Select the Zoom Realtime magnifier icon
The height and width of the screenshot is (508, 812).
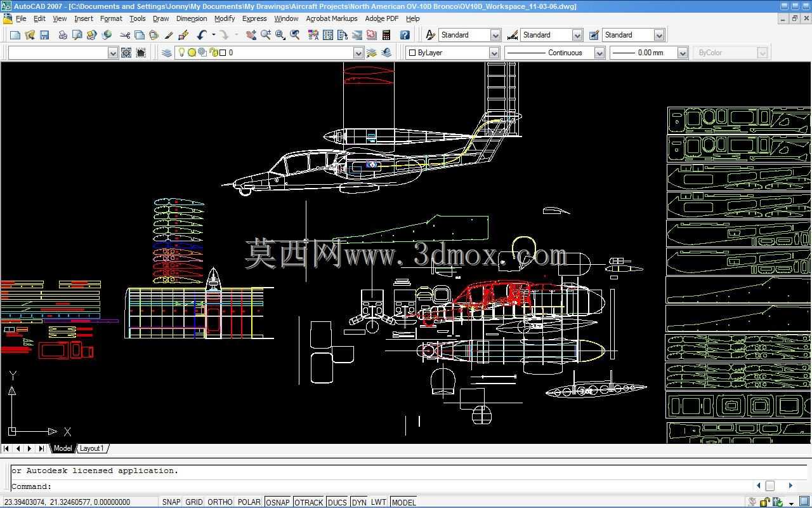point(266,35)
